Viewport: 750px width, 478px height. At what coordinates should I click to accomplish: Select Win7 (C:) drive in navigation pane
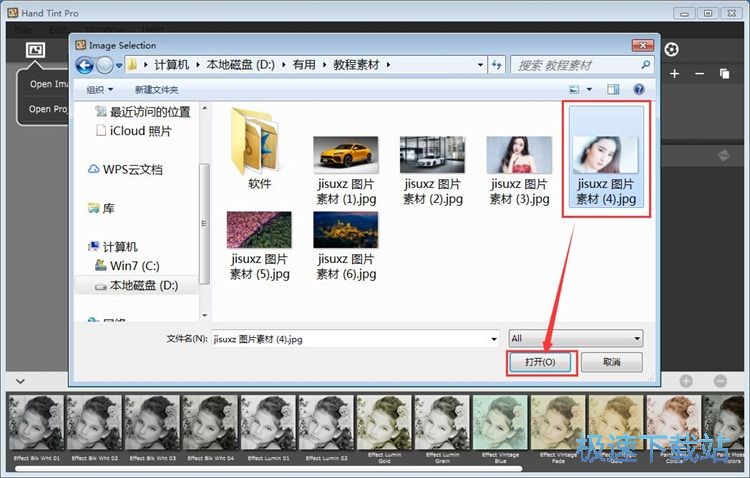[127, 266]
